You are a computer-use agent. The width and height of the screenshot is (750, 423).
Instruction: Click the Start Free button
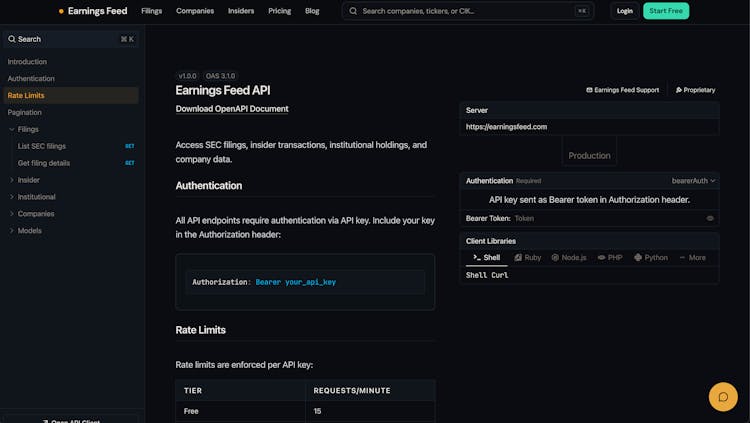tap(667, 11)
